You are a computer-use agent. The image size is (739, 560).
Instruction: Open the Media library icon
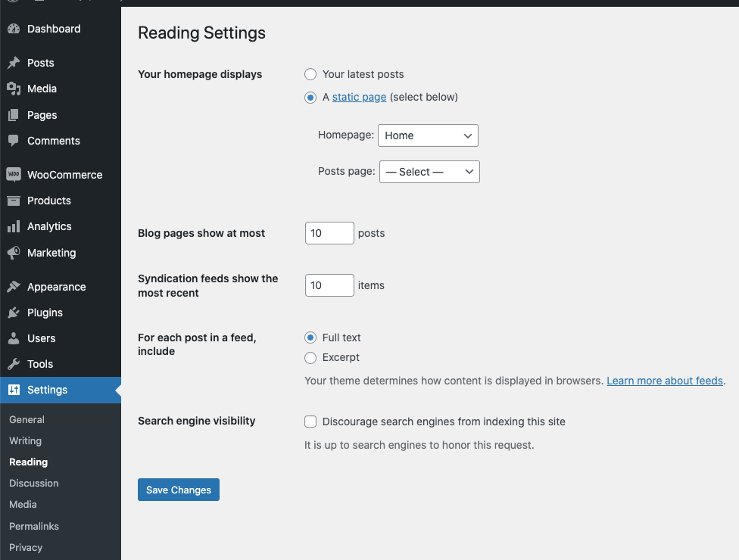(14, 89)
